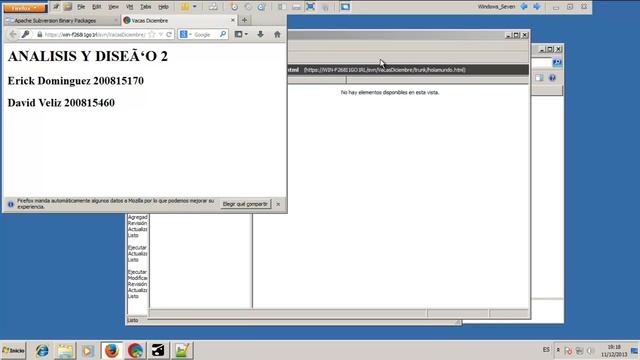Open the green chart taskbar icon
The image size is (640, 360).
click(182, 351)
